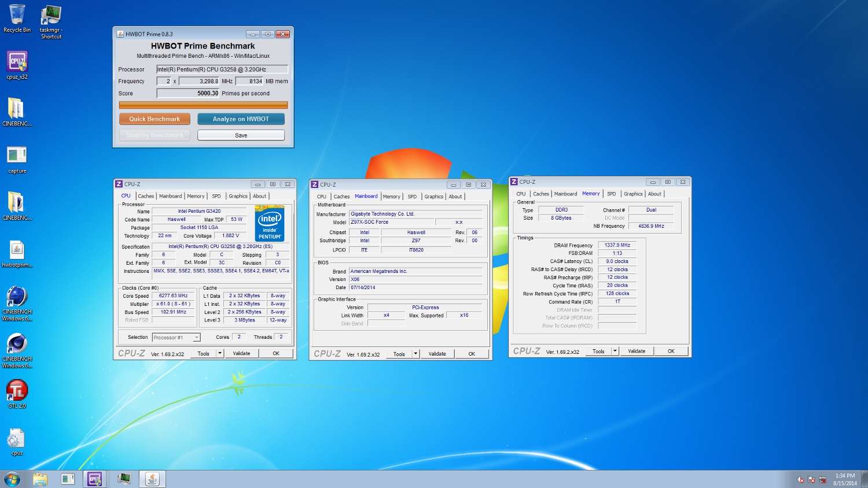Open Graphics tab in Mainboard window

click(434, 197)
